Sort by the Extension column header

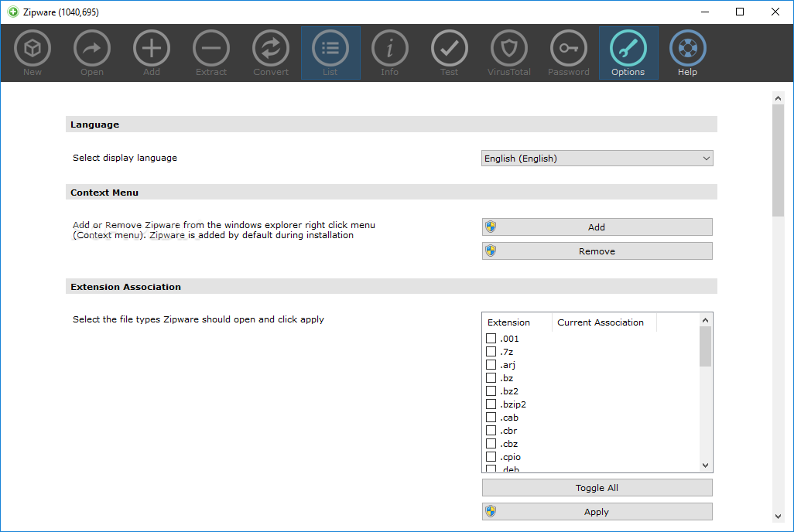pos(517,322)
